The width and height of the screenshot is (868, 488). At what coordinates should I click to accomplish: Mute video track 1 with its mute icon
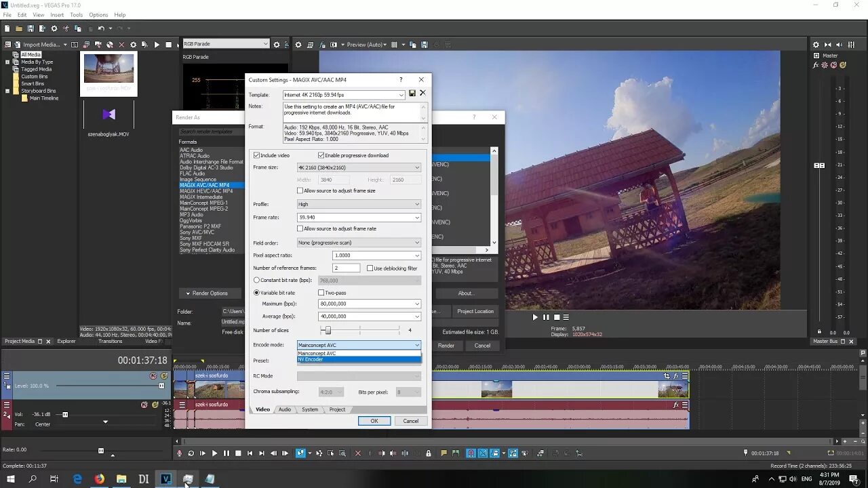pos(153,375)
